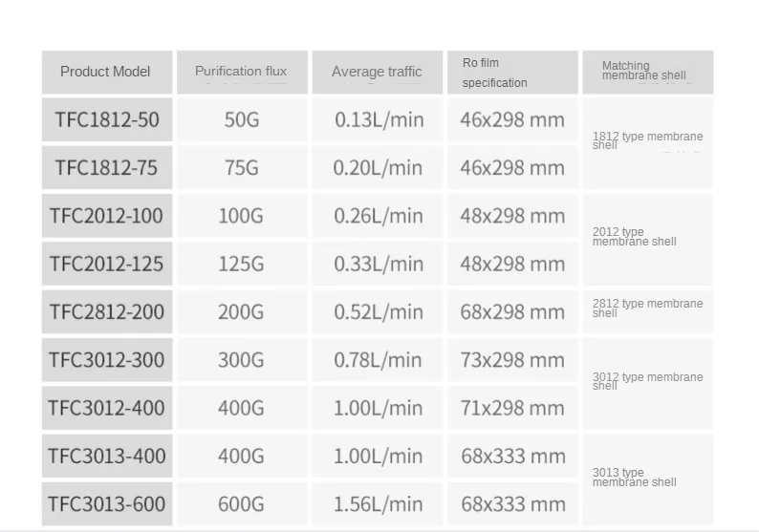Viewport: 759px width, 532px height.
Task: Click the TFC2012-125 product cell
Action: click(107, 264)
